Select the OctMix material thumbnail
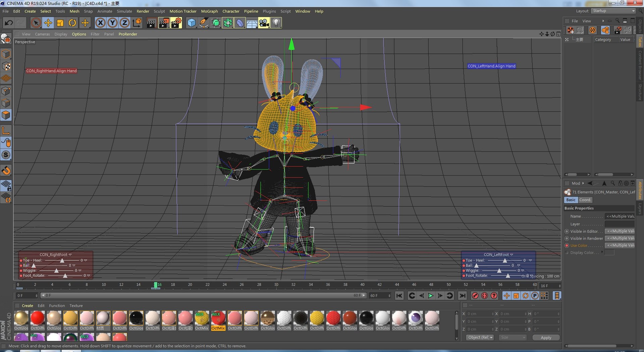This screenshot has width=644, height=352. (218, 318)
